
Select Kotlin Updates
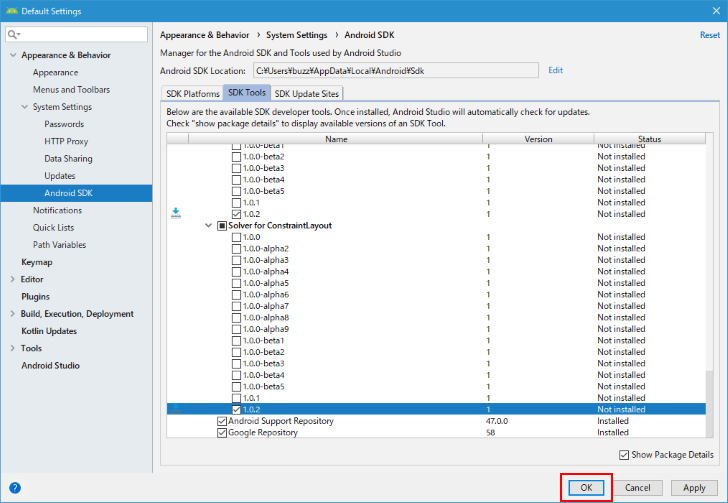click(x=49, y=331)
